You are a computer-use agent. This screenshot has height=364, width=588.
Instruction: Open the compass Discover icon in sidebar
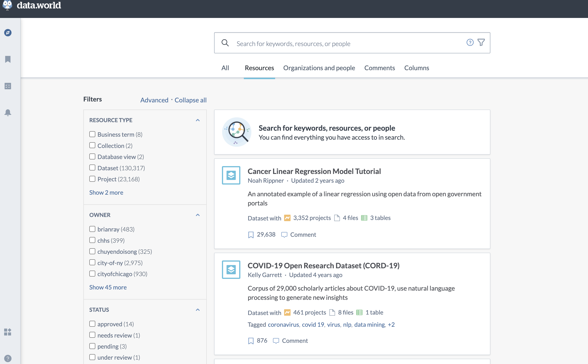pos(8,33)
